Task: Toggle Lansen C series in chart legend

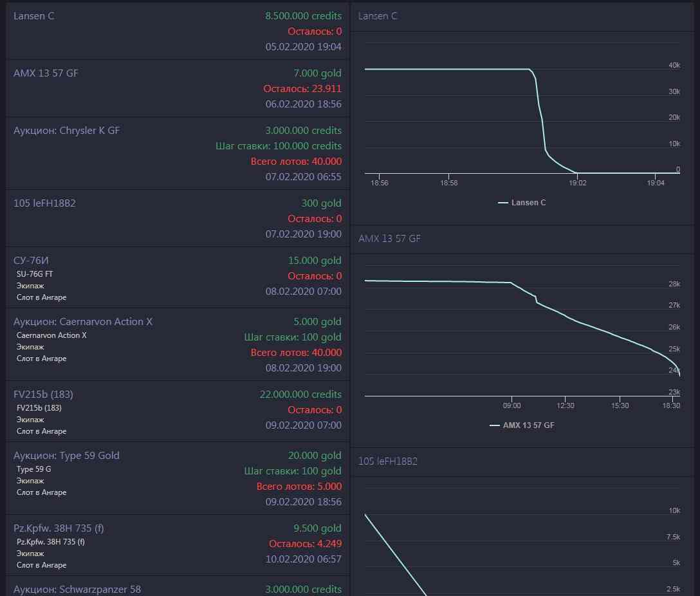Action: point(522,203)
